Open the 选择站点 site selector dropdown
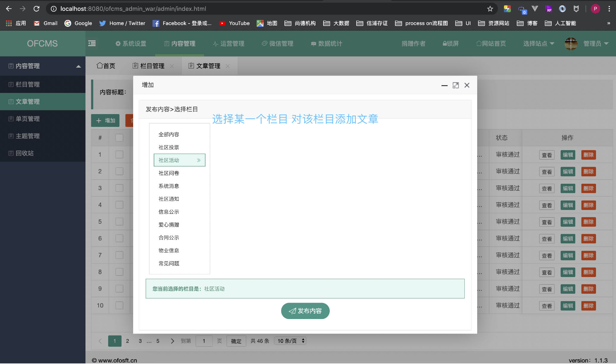616x364 pixels. (538, 43)
